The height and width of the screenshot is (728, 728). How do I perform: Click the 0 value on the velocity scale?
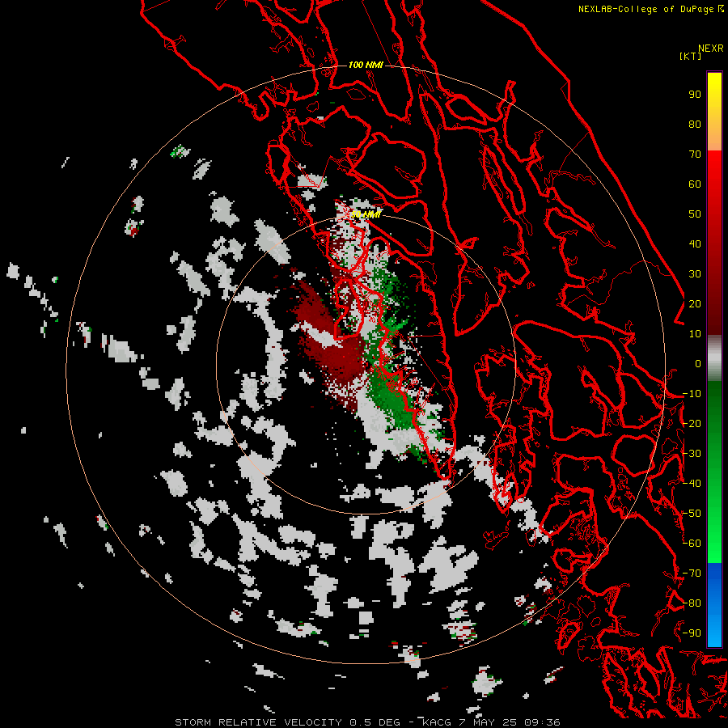698,363
